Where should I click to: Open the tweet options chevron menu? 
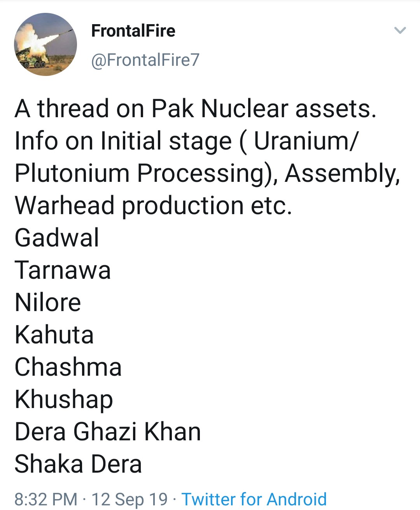tap(400, 30)
